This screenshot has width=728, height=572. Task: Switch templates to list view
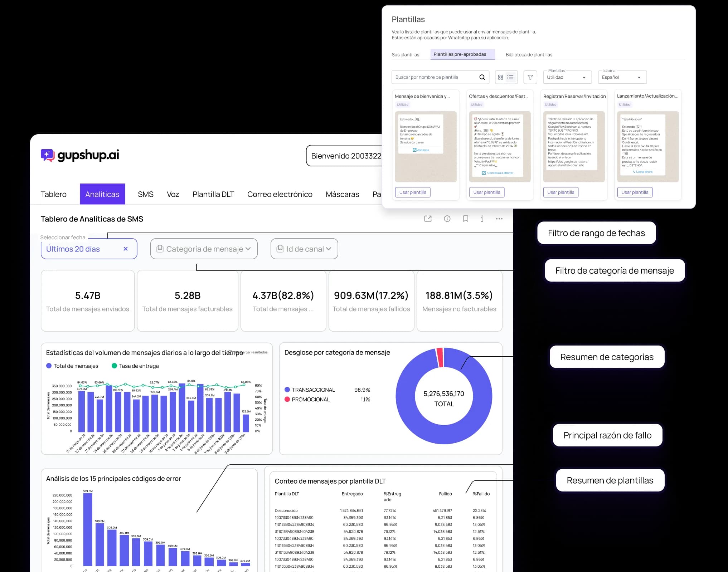pos(510,77)
